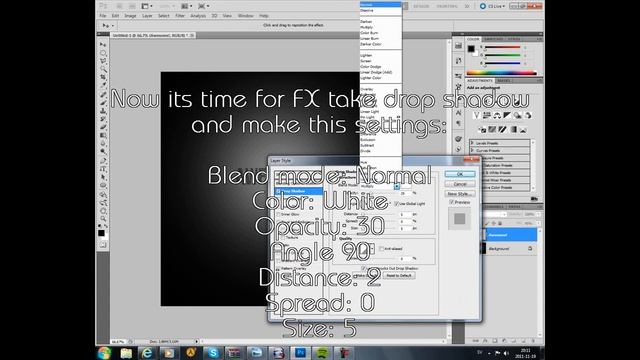The height and width of the screenshot is (360, 640).
Task: Toggle Use Global Light checkbox
Action: (x=396, y=203)
